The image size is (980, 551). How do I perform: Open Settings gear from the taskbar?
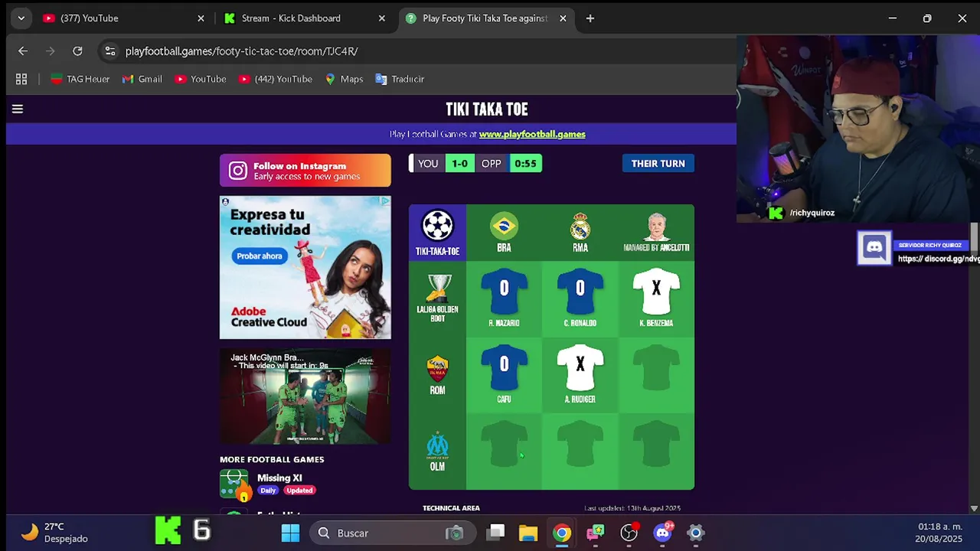click(x=695, y=533)
